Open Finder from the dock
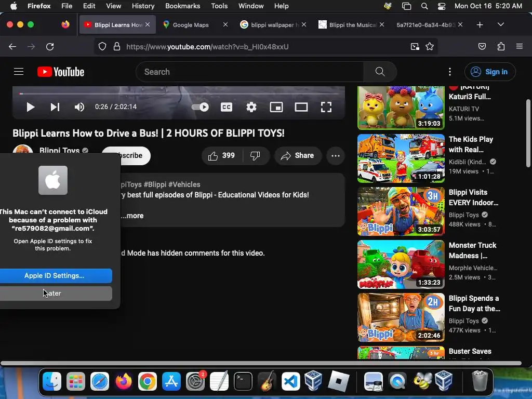 pyautogui.click(x=52, y=381)
